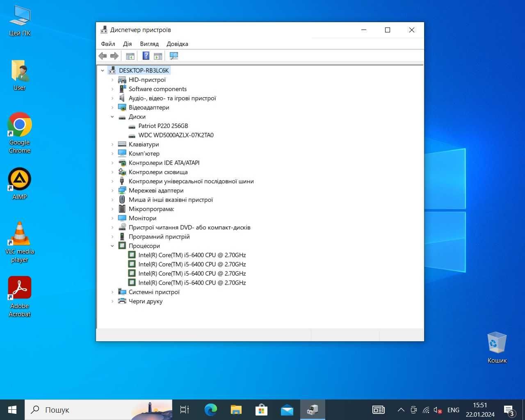Click the Контролери сховища icon
The image size is (525, 420).
tap(122, 172)
